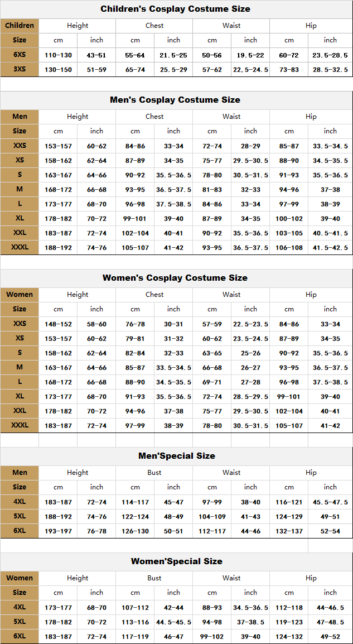The image size is (353, 644).
Task: Click the Bust header in Men'Special Size table
Action: (x=154, y=473)
